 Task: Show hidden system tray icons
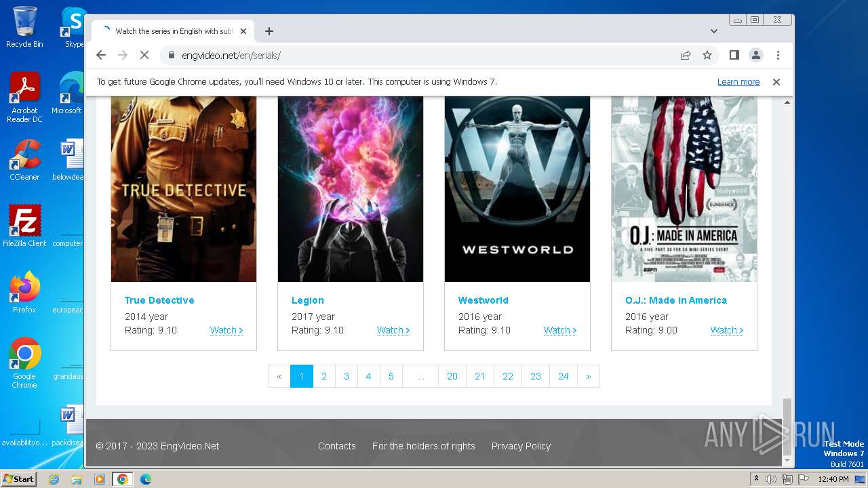pos(756,479)
